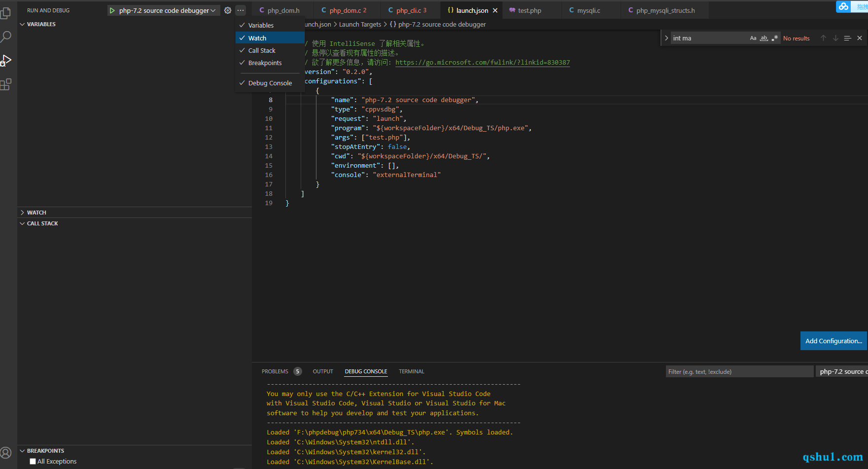The height and width of the screenshot is (469, 868).
Task: Close the find widget
Action: [x=860, y=38]
